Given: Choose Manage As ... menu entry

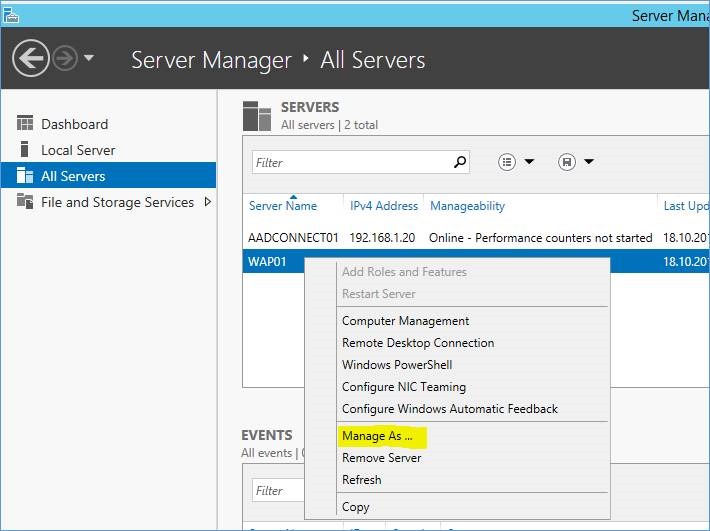Looking at the screenshot, I should coord(377,436).
